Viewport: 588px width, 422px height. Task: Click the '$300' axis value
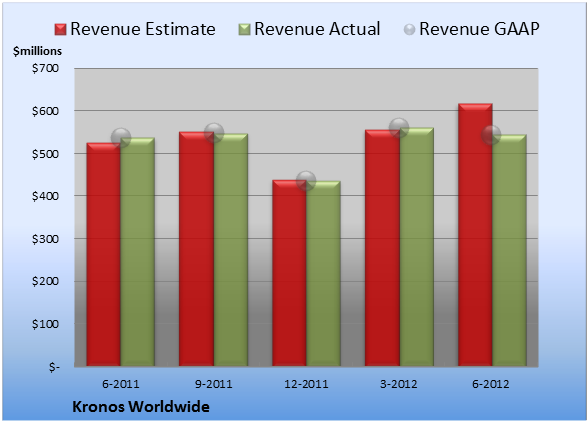pyautogui.click(x=45, y=239)
